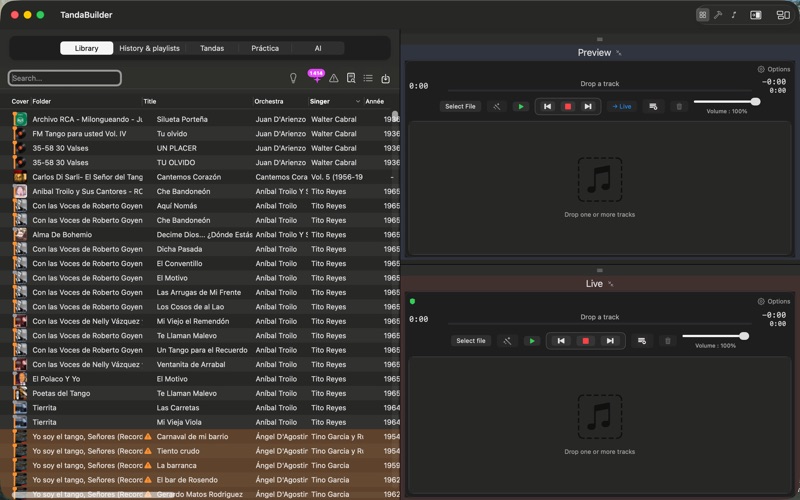Select the Mi Vieja Viola track row
The width and height of the screenshot is (800, 500).
coord(200,422)
